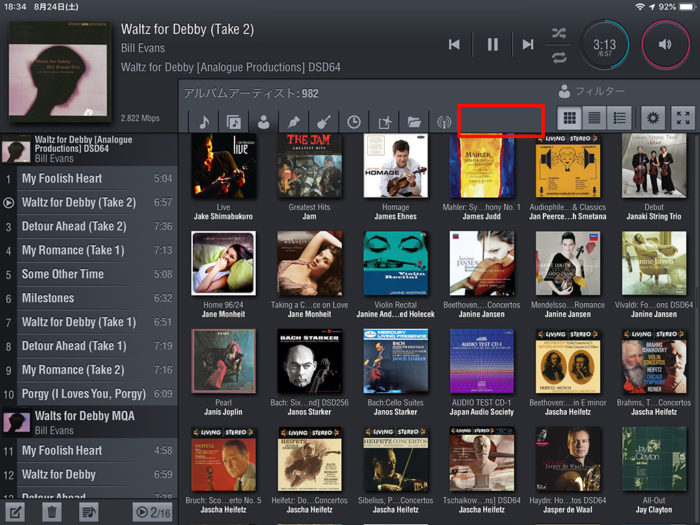Expand browser to full screen
Image resolution: width=700 pixels, height=525 pixels.
tap(683, 118)
